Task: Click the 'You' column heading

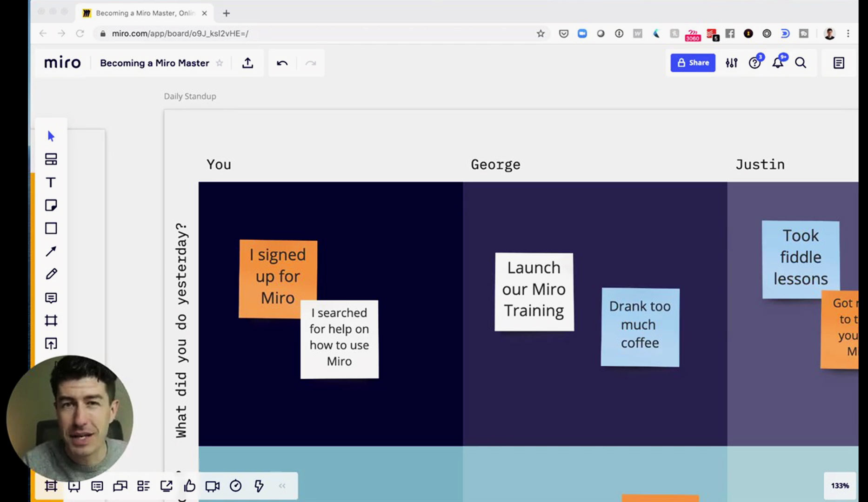Action: (x=219, y=164)
